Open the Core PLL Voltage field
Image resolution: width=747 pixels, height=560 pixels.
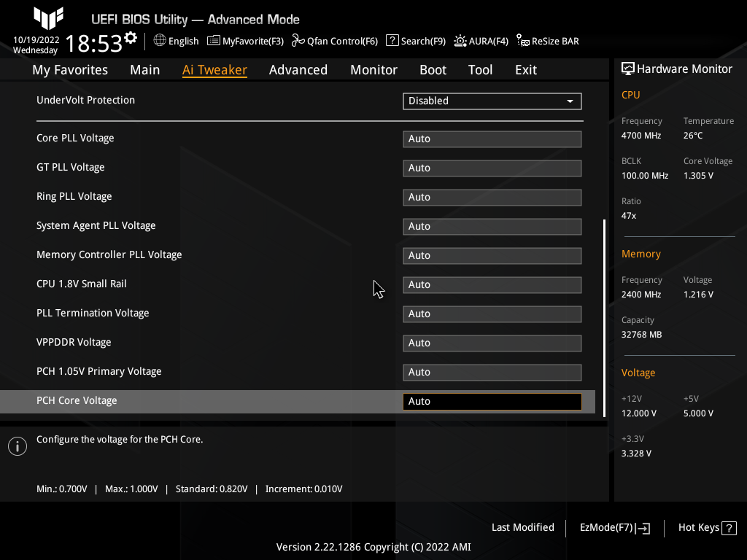pyautogui.click(x=492, y=139)
